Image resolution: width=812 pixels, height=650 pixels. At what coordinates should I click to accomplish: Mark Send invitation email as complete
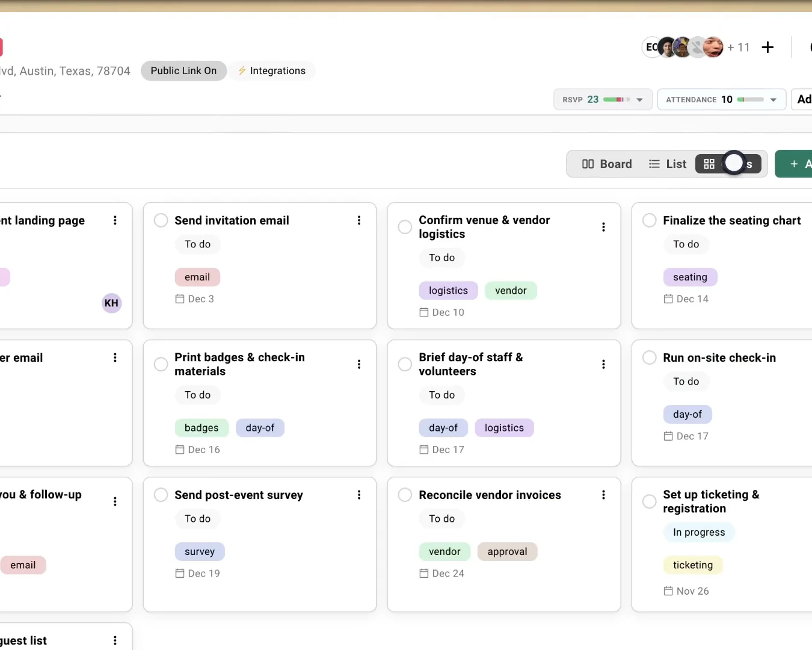pos(161,220)
